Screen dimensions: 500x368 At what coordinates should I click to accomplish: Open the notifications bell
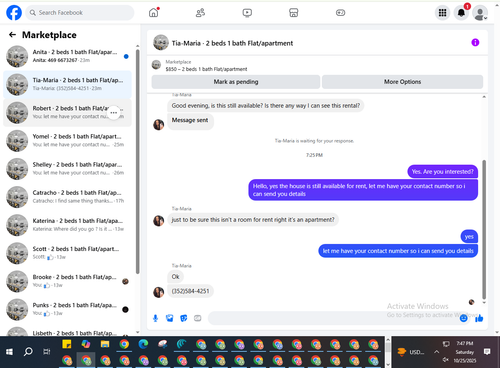[461, 13]
